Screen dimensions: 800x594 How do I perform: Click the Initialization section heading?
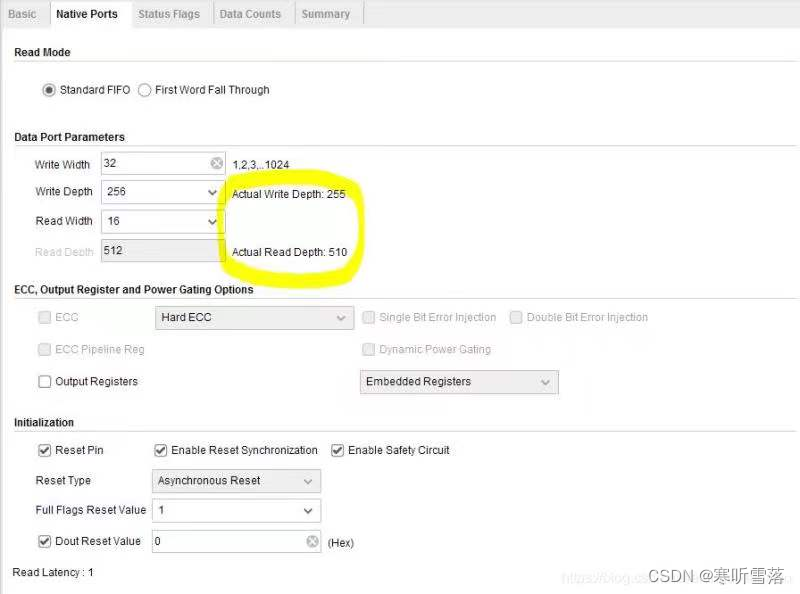coord(44,423)
